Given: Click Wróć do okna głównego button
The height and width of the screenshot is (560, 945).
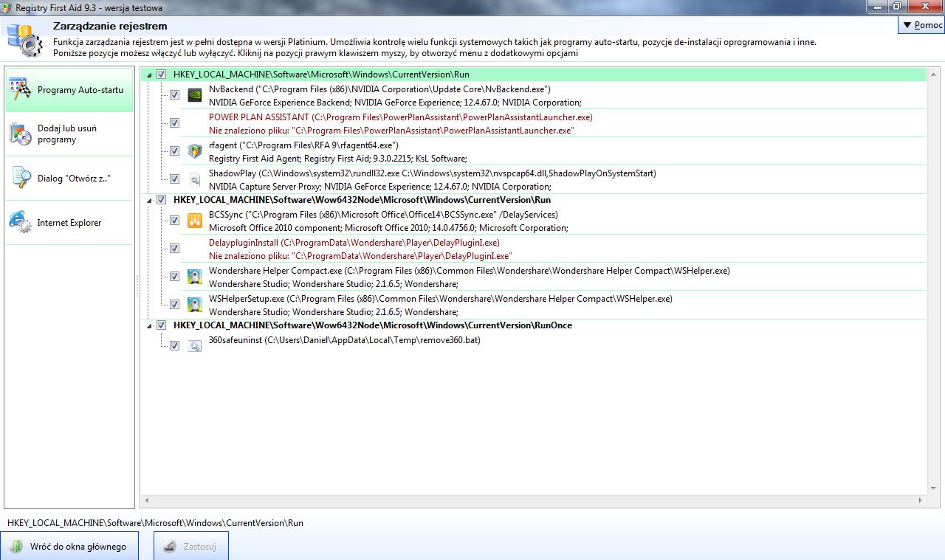Looking at the screenshot, I should click(x=69, y=547).
